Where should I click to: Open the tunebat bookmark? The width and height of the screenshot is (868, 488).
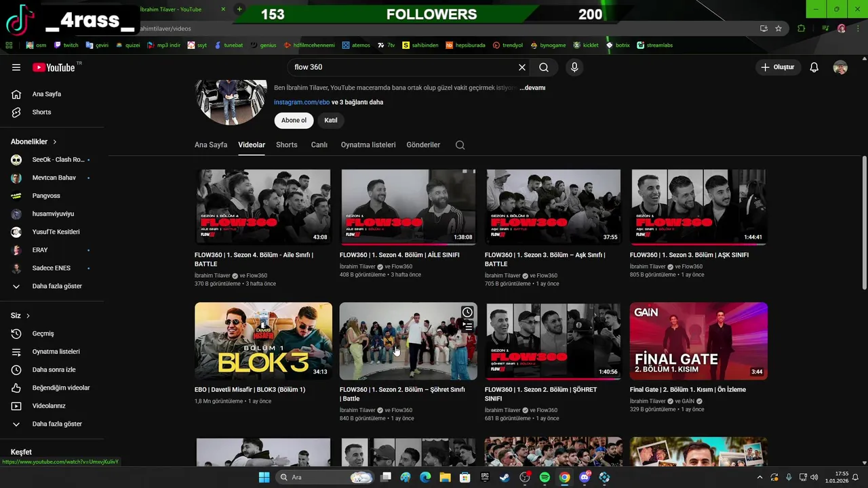(229, 45)
